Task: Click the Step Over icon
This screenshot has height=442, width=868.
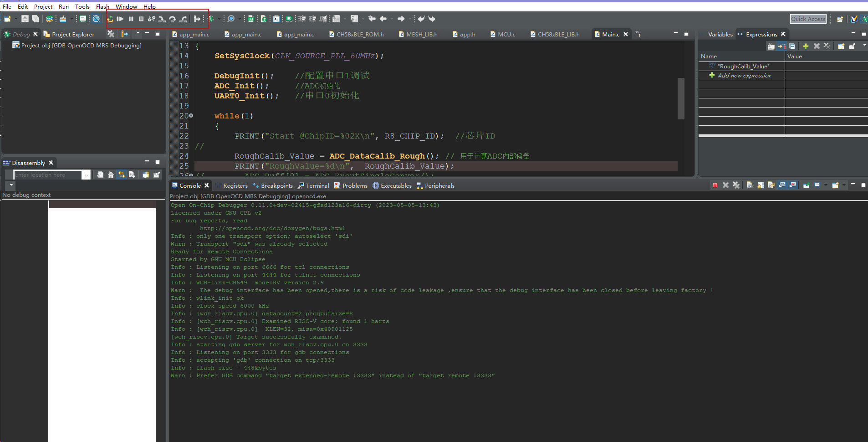Action: point(172,19)
